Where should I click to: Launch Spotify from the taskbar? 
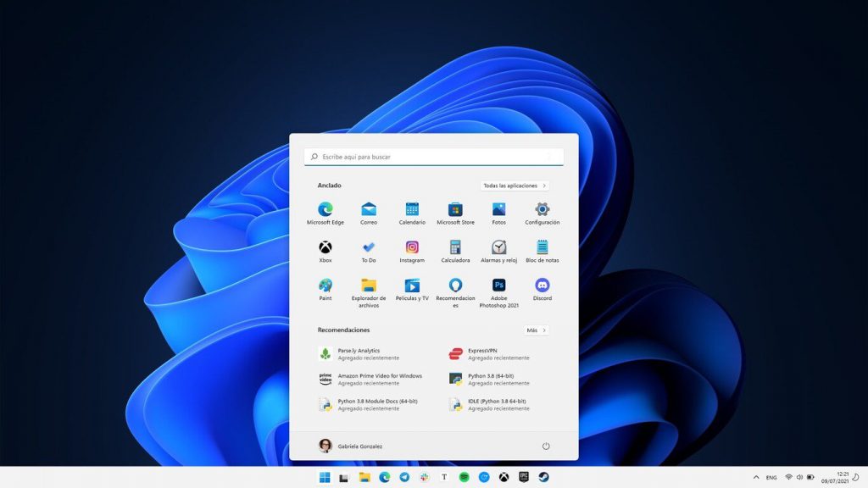tap(465, 476)
